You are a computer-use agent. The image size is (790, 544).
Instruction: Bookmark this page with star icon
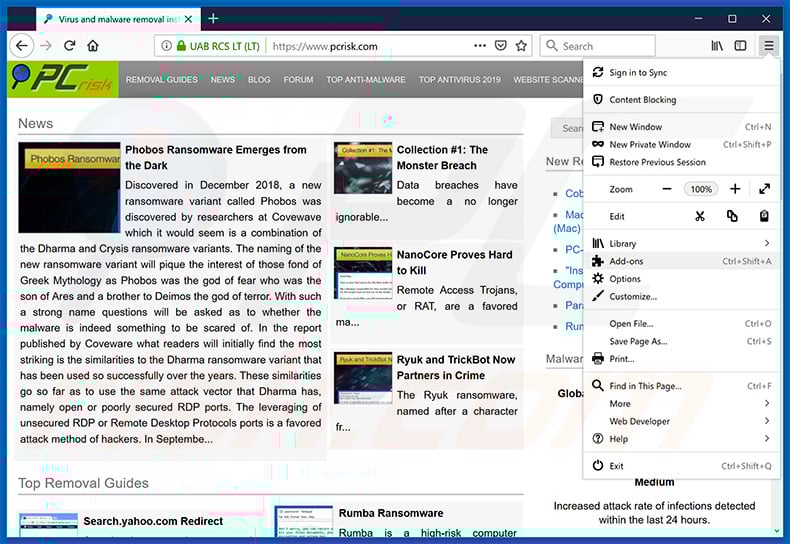521,46
